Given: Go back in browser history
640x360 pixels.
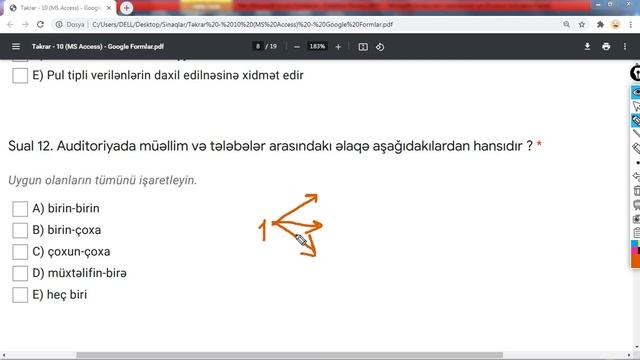Looking at the screenshot, I should click(x=10, y=24).
